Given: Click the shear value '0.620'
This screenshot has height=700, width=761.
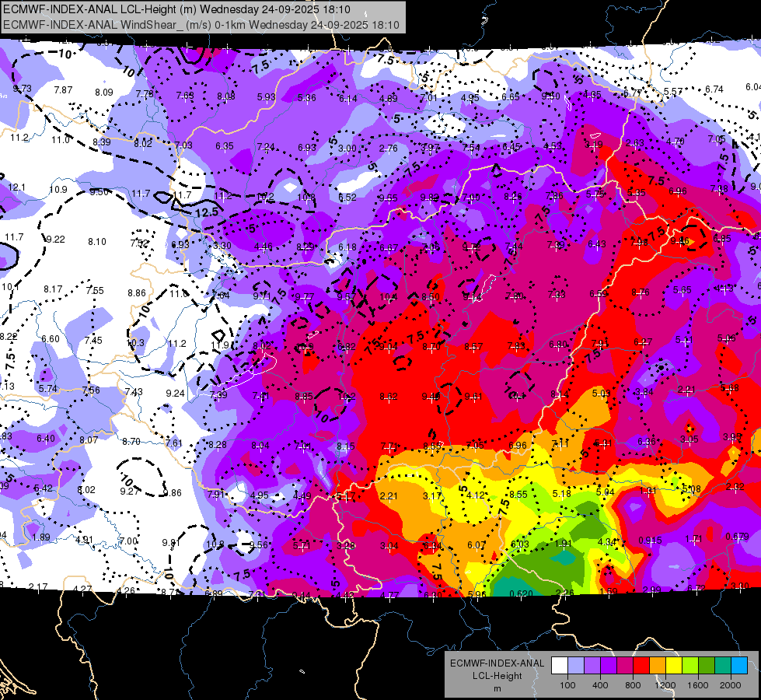Looking at the screenshot, I should [x=522, y=593].
